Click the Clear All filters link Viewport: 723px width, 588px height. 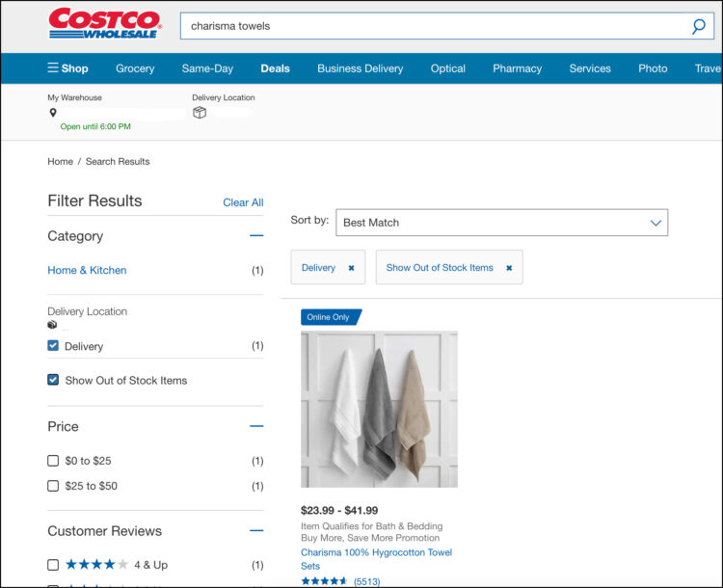pos(243,202)
